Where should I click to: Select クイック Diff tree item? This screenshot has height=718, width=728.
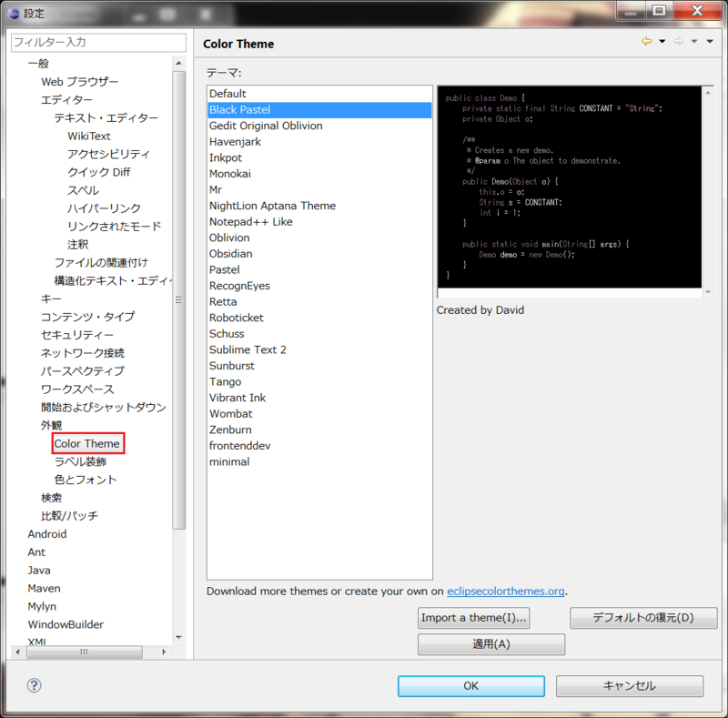click(99, 172)
